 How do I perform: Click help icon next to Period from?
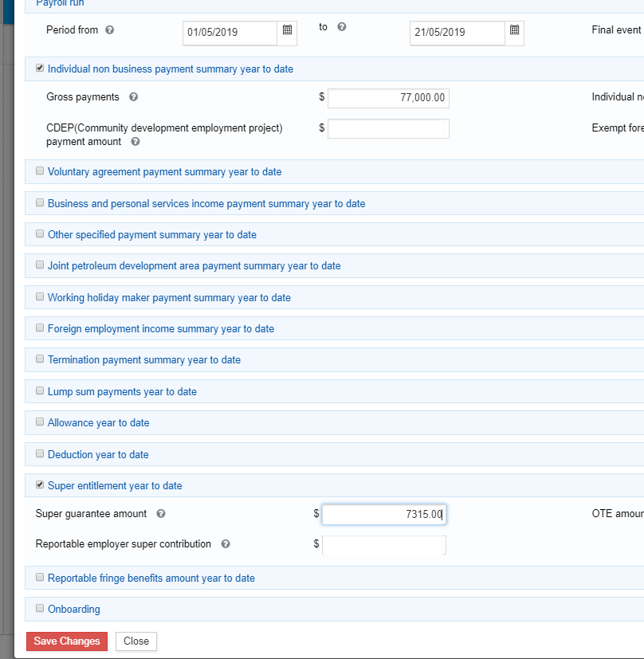click(109, 29)
